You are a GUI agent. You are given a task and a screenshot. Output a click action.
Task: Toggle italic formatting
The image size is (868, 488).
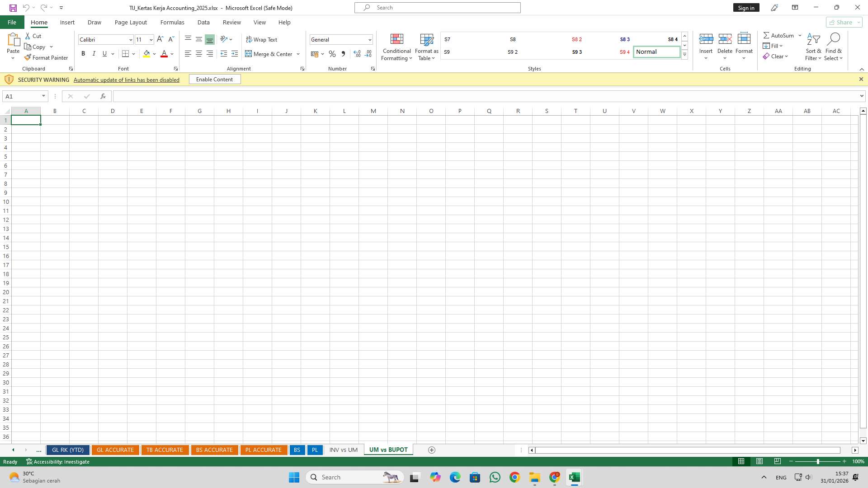94,53
